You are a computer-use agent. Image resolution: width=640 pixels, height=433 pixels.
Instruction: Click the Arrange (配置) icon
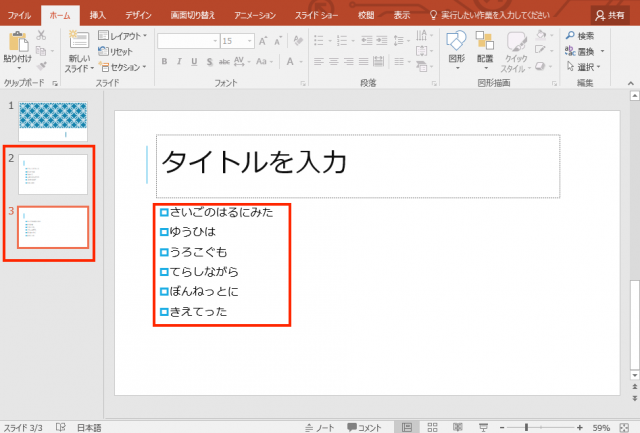tap(485, 42)
